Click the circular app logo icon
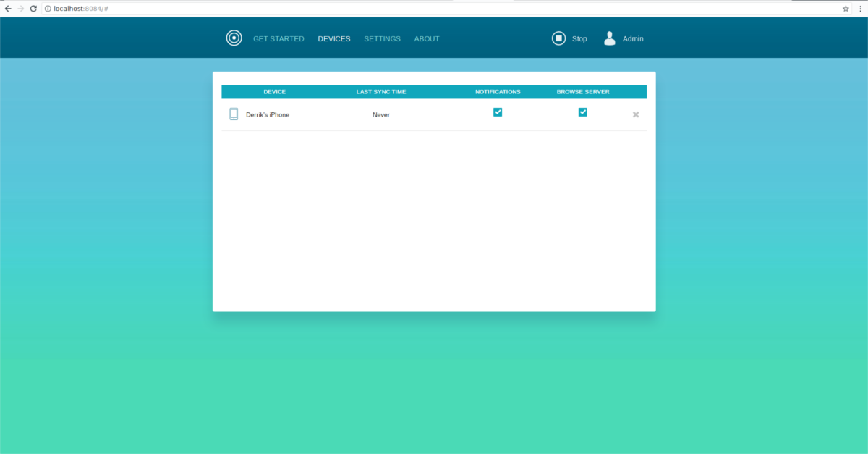 pyautogui.click(x=234, y=38)
